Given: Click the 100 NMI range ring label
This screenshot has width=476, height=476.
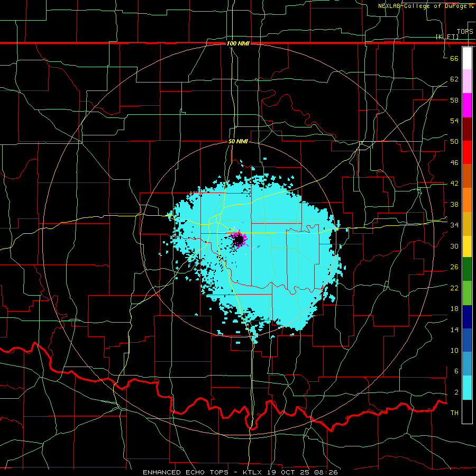Looking at the screenshot, I should (238, 43).
